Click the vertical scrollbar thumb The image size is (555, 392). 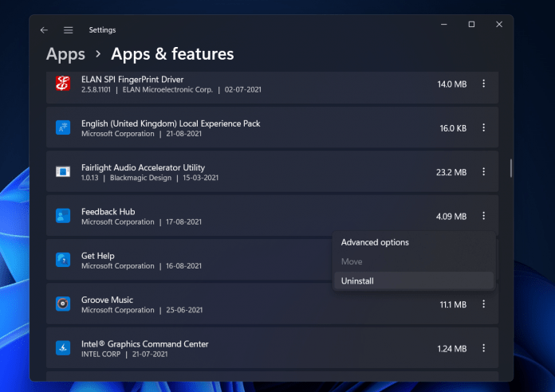pyautogui.click(x=510, y=168)
